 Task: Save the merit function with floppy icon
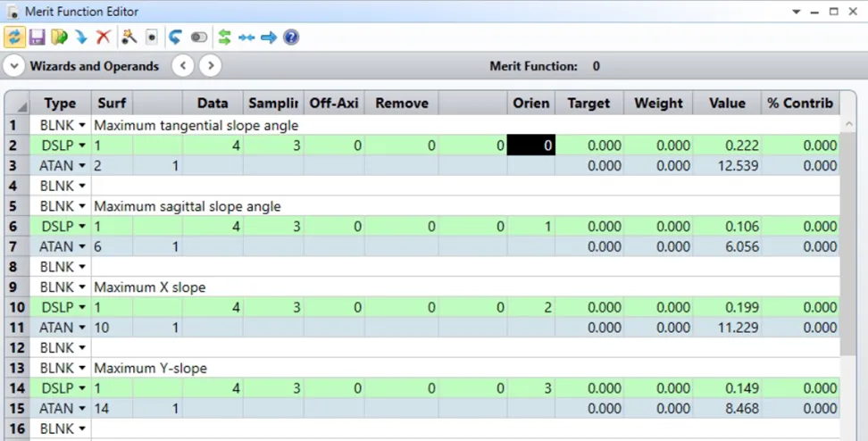coord(37,37)
